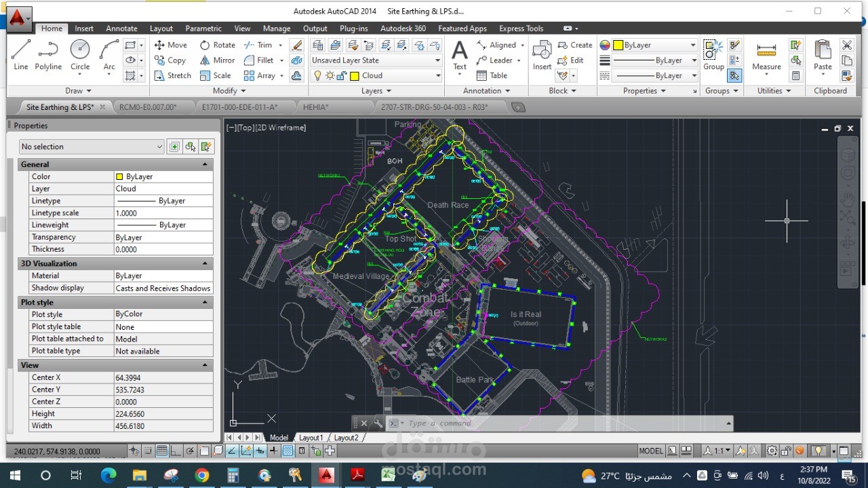Collapse the View properties section
This screenshot has height=488, width=868.
pos(205,365)
